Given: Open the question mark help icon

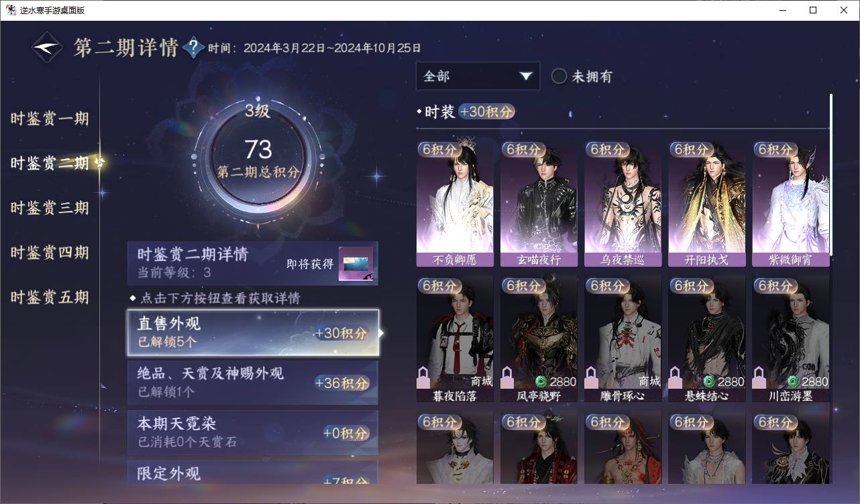Looking at the screenshot, I should point(193,48).
